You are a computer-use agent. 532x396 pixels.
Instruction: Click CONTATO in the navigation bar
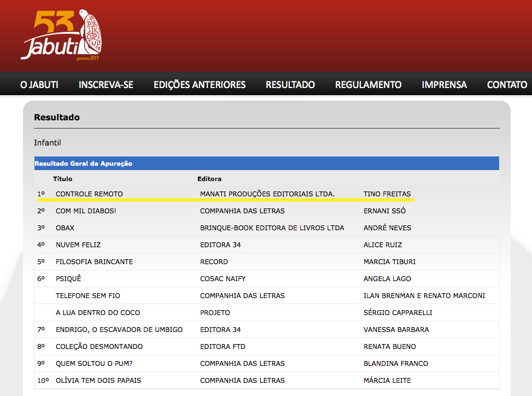[507, 84]
